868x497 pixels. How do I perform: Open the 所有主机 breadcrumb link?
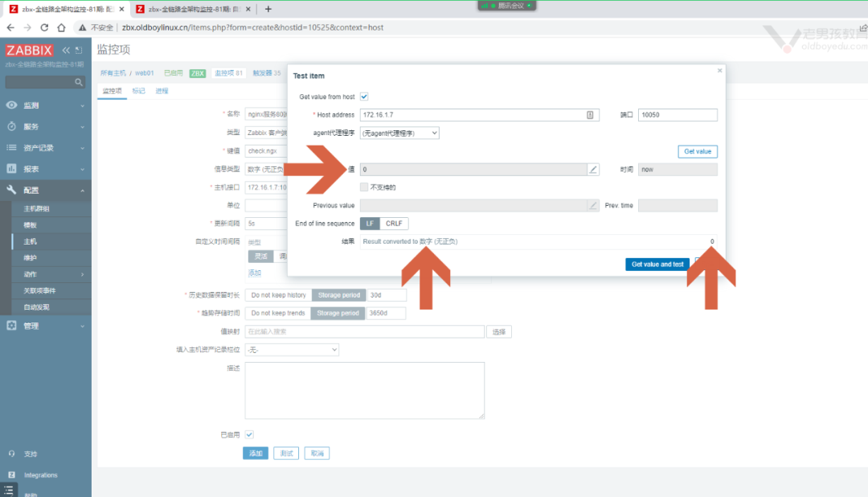(113, 73)
